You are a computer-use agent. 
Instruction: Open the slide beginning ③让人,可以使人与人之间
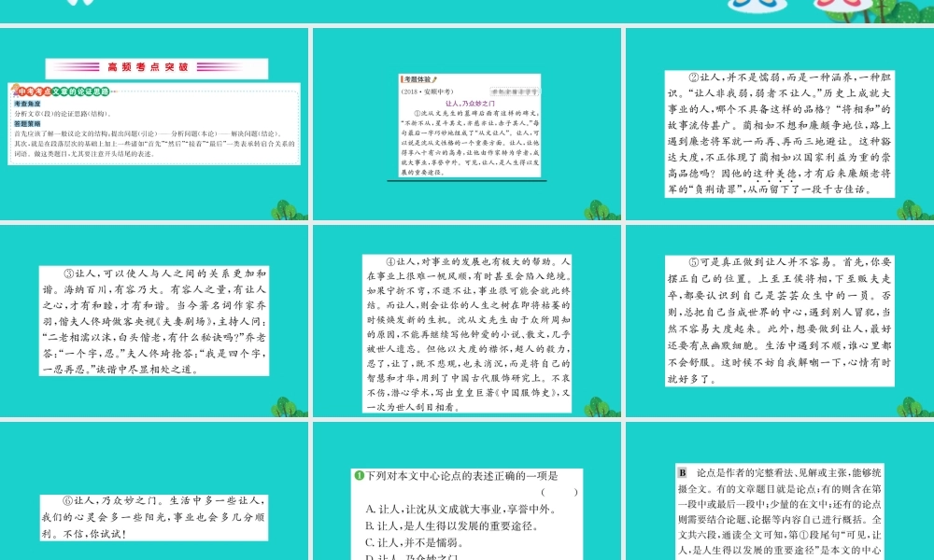tap(154, 321)
